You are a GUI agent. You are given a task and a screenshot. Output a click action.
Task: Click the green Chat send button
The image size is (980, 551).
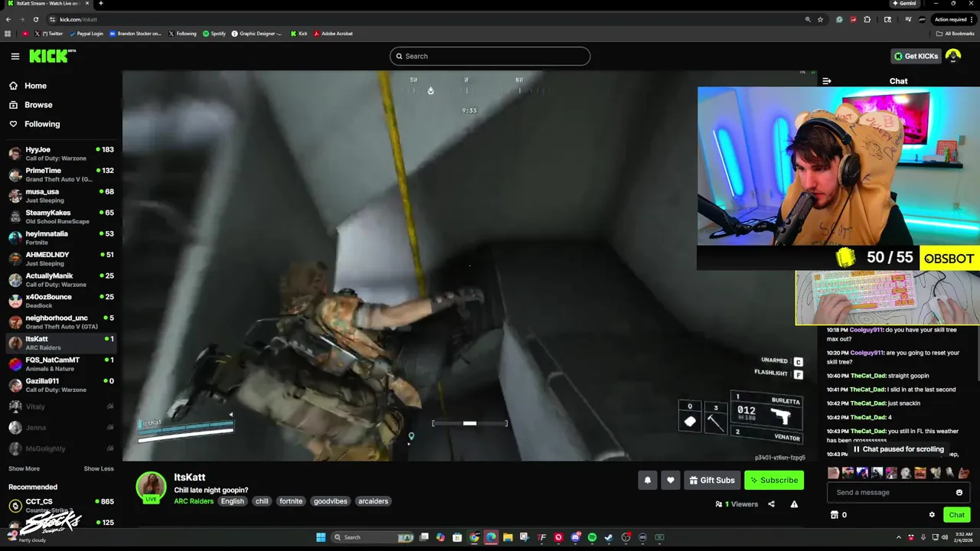pos(957,515)
